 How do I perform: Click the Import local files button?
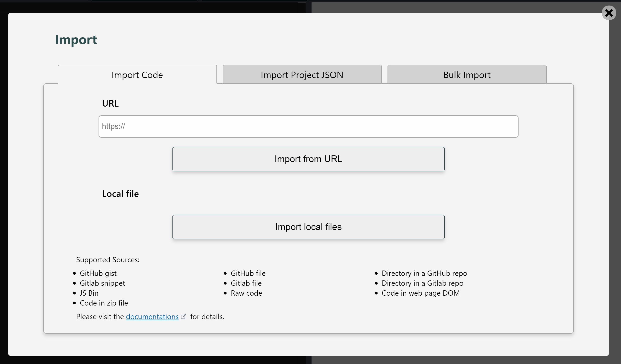click(x=308, y=227)
